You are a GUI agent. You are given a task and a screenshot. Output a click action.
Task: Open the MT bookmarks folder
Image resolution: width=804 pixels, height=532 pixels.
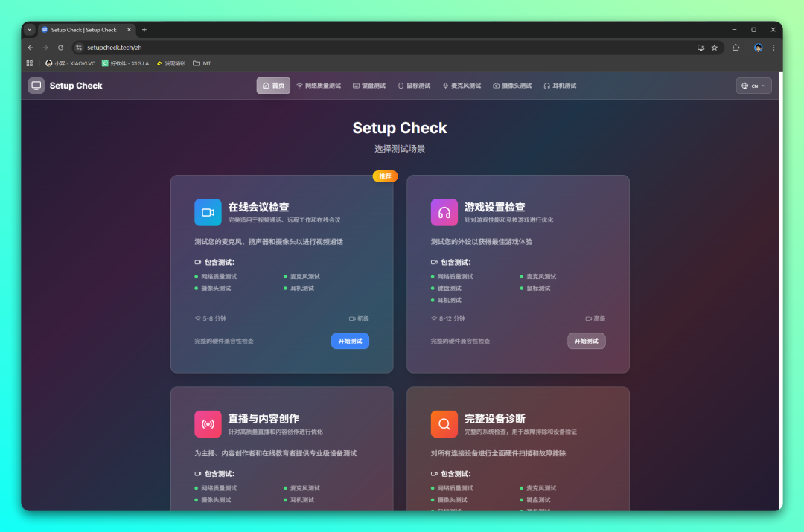tap(202, 63)
